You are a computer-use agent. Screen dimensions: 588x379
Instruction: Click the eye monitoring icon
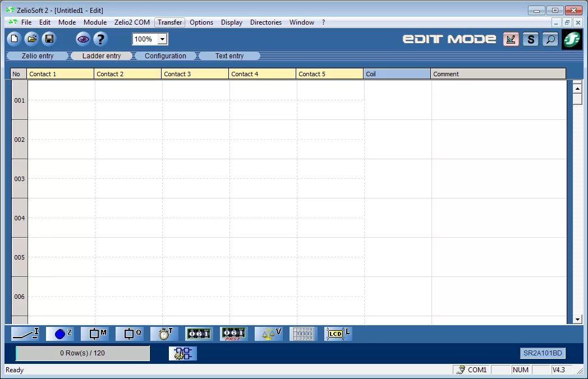pos(83,39)
